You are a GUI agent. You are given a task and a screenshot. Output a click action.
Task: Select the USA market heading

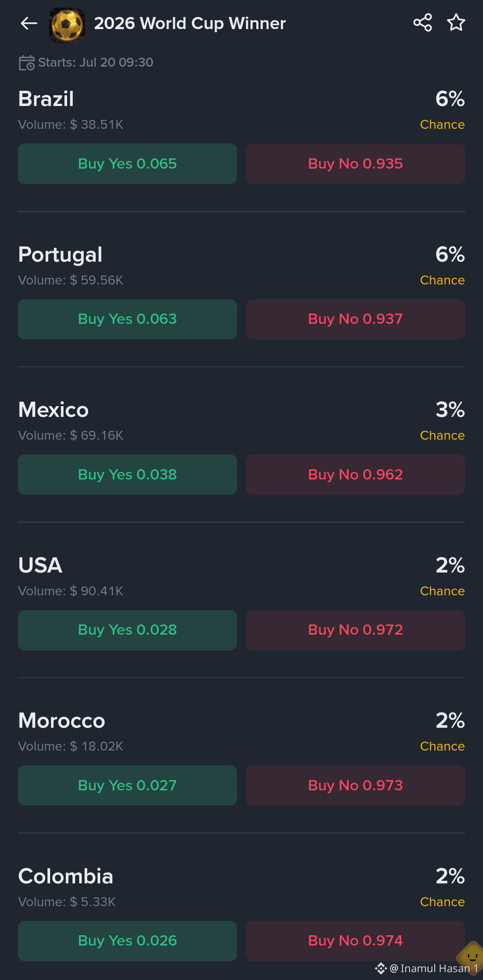(40, 565)
